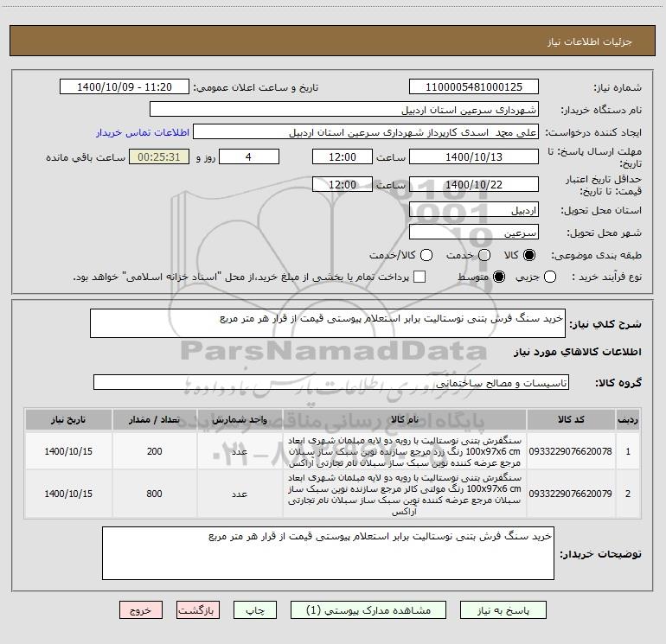Click the buyer name field شهرداری سرعین
The image size is (666, 644).
[x=344, y=110]
